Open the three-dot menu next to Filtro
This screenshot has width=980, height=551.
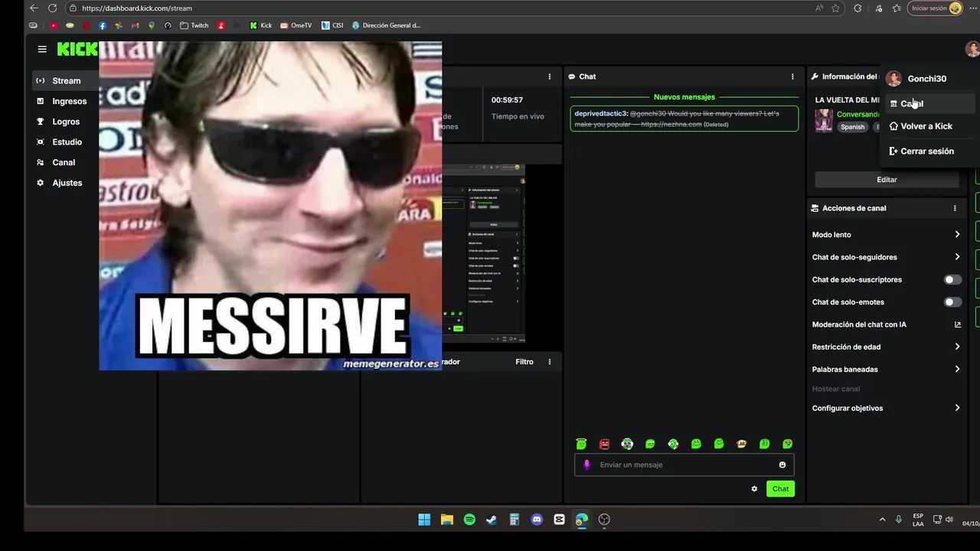pos(549,362)
